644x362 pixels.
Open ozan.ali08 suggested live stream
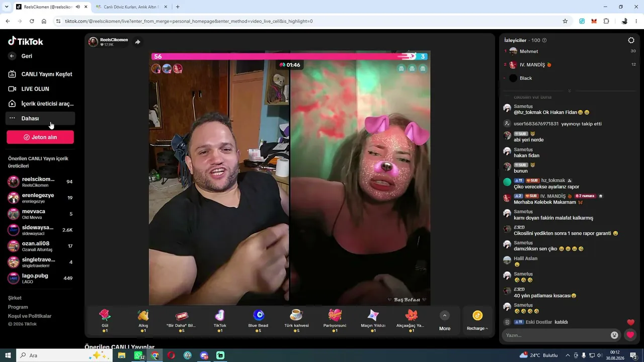(40, 246)
